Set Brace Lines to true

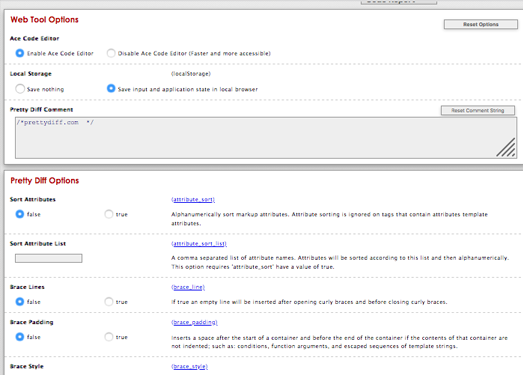point(109,302)
